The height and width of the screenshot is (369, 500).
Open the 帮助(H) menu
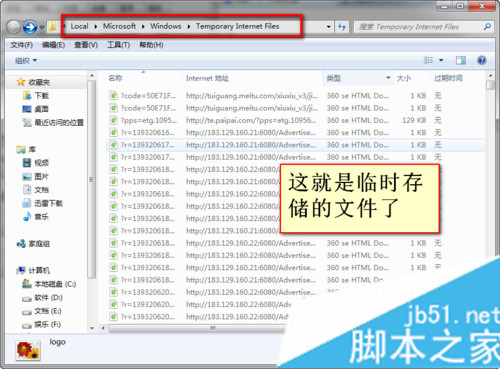151,45
